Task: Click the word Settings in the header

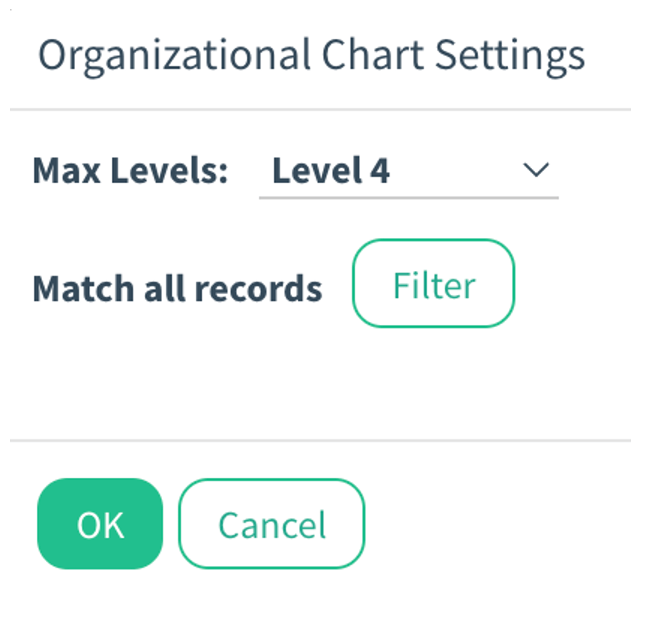Action: [510, 56]
